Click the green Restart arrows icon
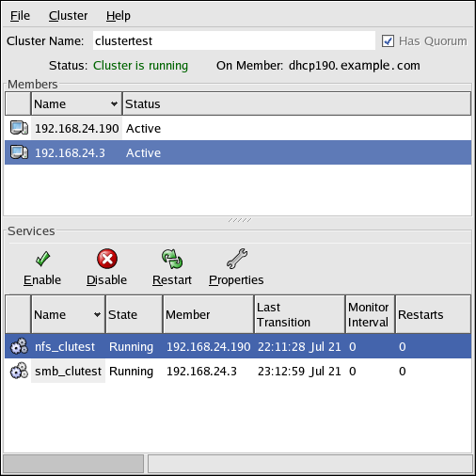Screen dimensions: 476x476 click(172, 259)
